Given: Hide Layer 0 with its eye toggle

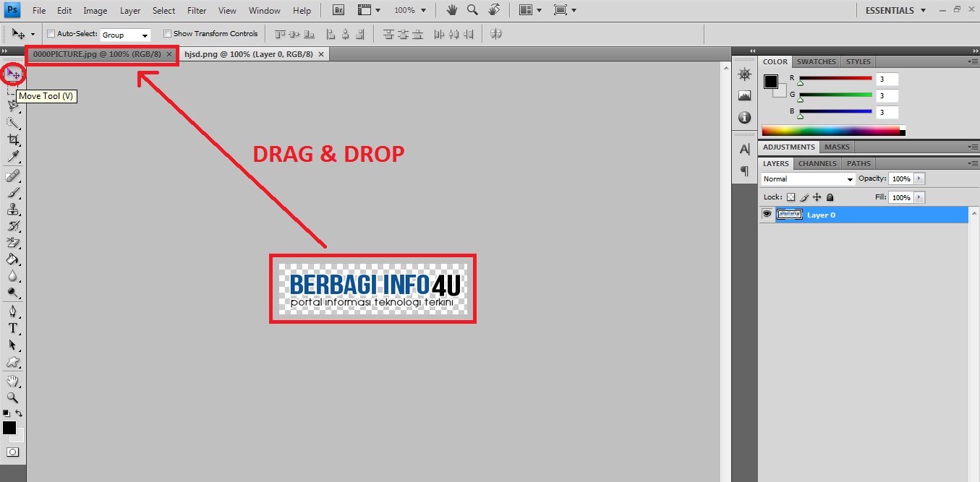Looking at the screenshot, I should [767, 214].
